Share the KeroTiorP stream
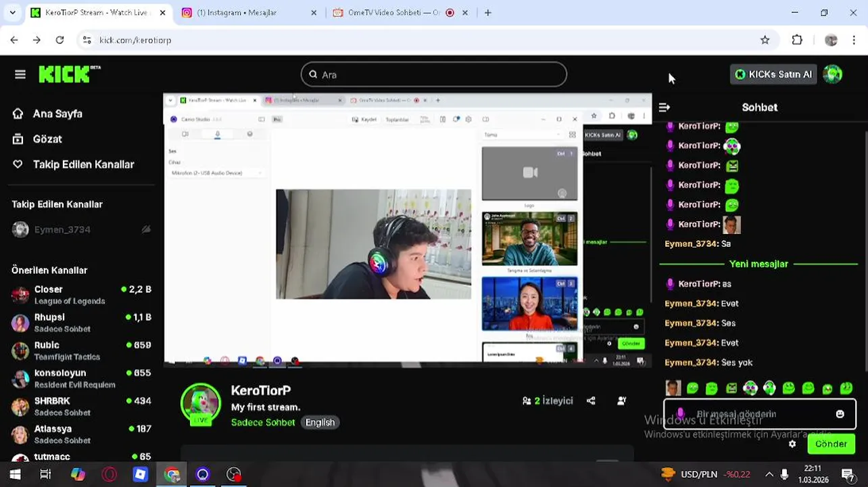This screenshot has width=868, height=487. (x=591, y=400)
